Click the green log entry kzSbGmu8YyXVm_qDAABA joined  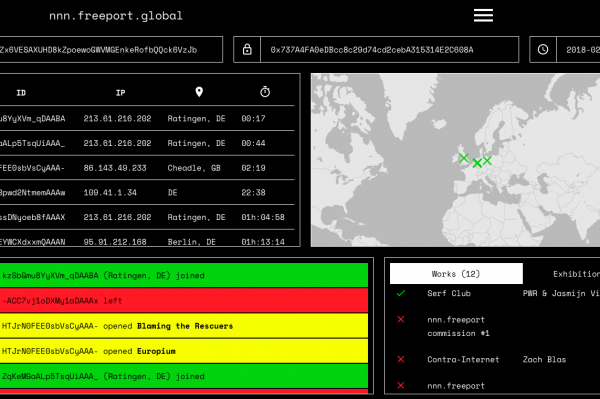(184, 275)
